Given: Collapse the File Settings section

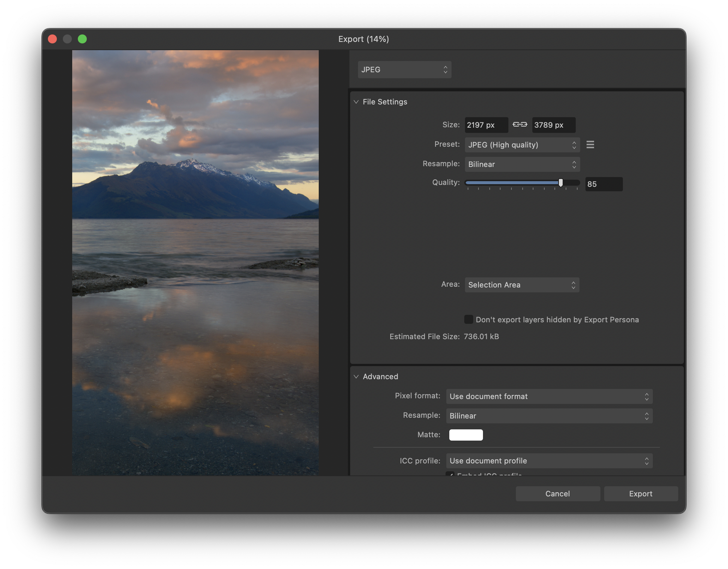Looking at the screenshot, I should (356, 102).
